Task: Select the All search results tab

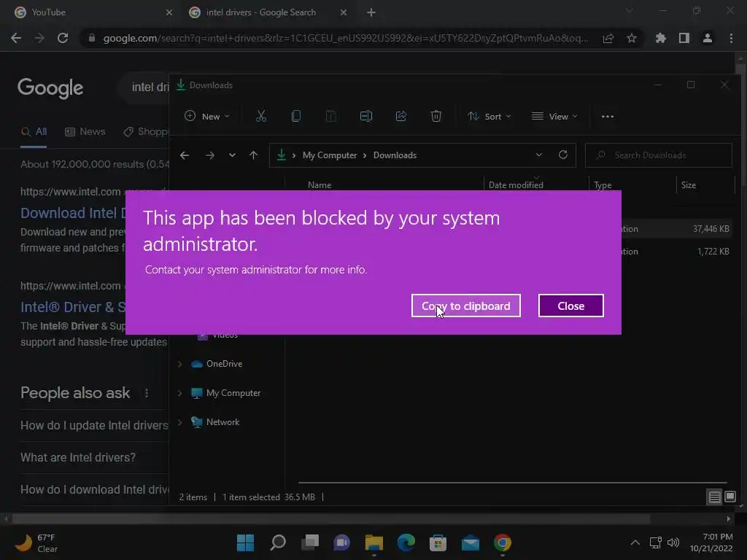Action: [x=34, y=132]
